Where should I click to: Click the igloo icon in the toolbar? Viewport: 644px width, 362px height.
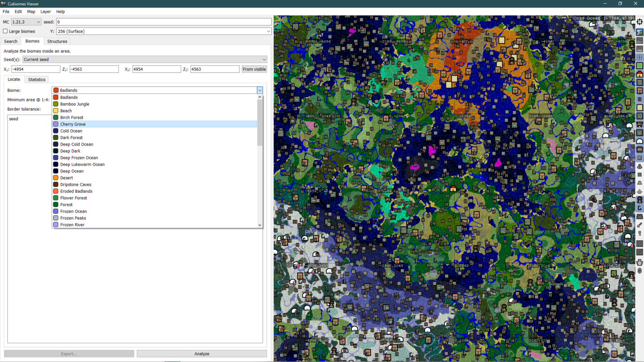(640, 141)
